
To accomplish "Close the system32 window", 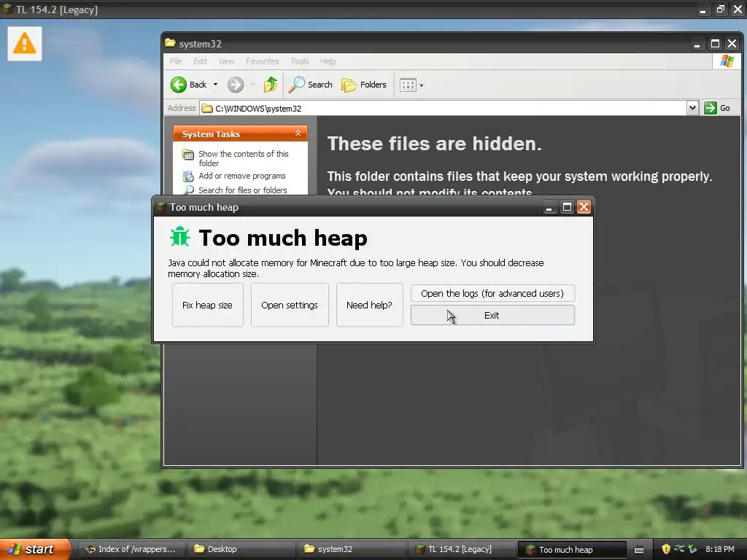I will (732, 44).
